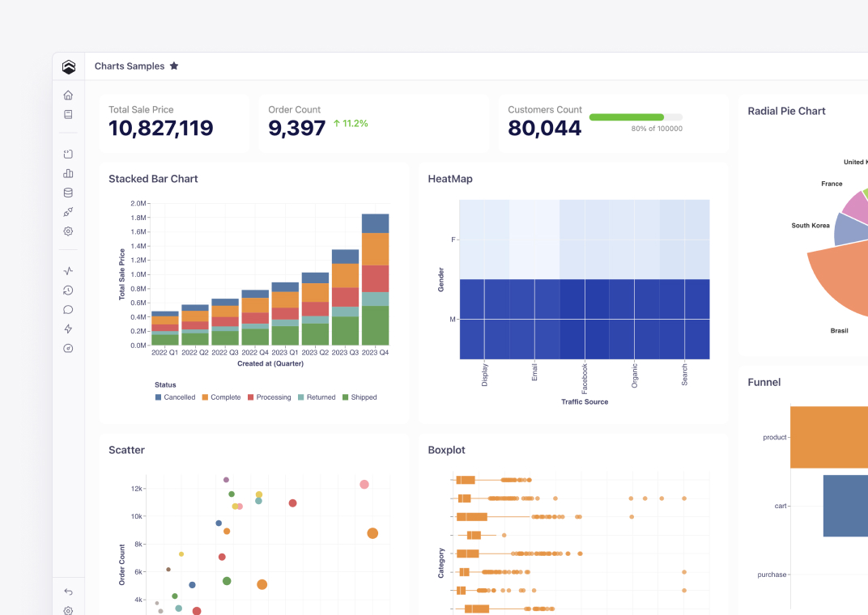Screen dimensions: 868x615
Task: Open the documentation book icon
Action: [x=68, y=114]
